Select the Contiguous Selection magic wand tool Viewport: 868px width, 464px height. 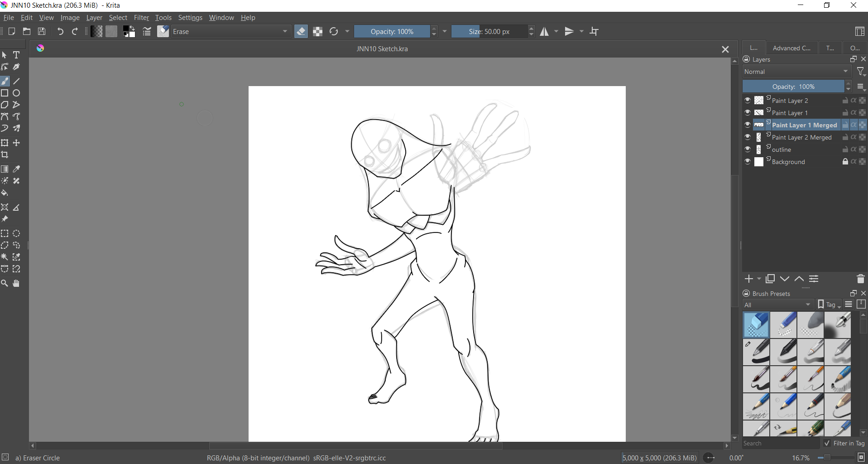[5, 257]
